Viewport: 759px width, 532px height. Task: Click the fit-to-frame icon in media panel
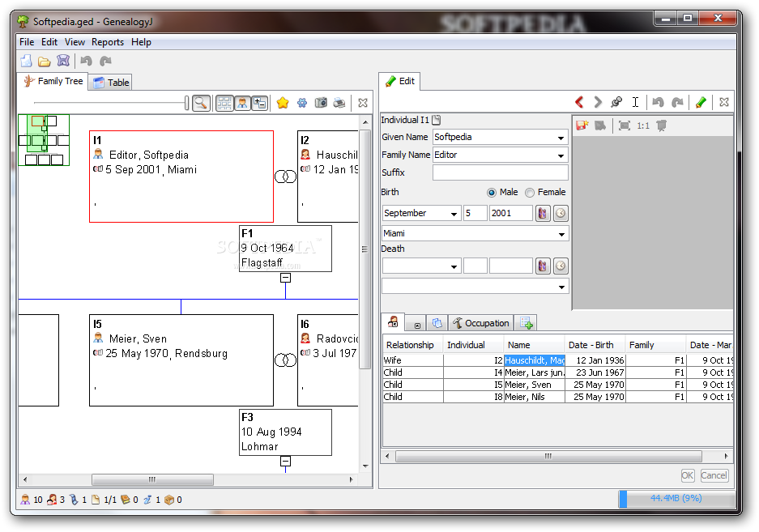[625, 126]
